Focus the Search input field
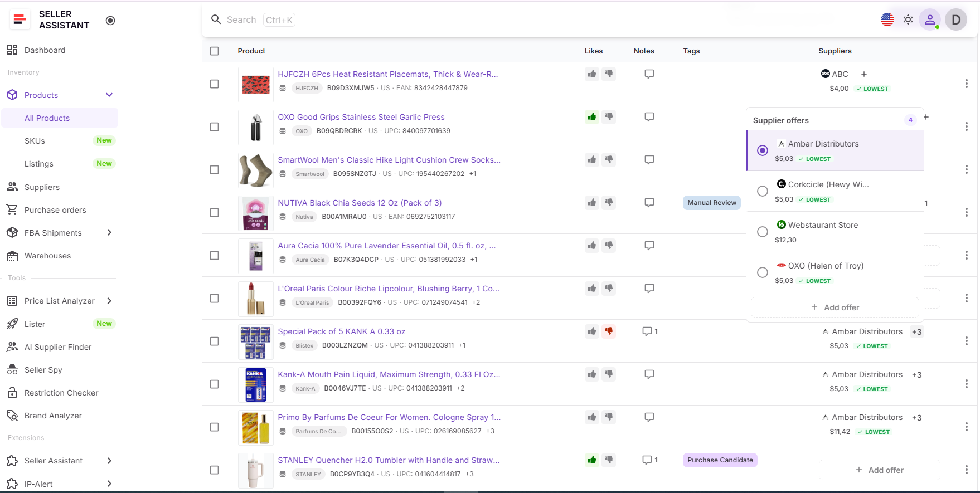This screenshot has height=493, width=980. (x=241, y=20)
